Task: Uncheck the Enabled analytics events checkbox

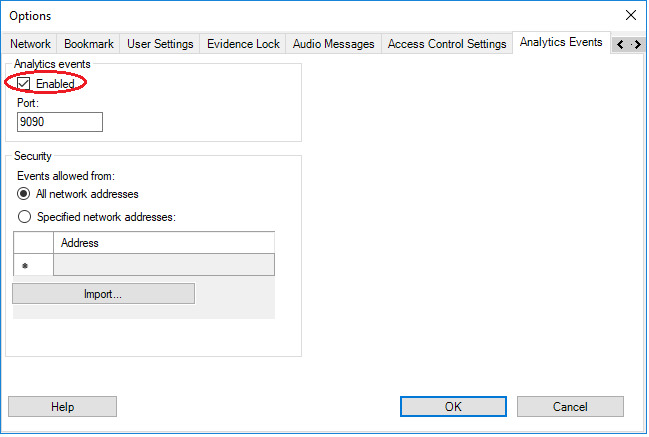Action: (24, 84)
